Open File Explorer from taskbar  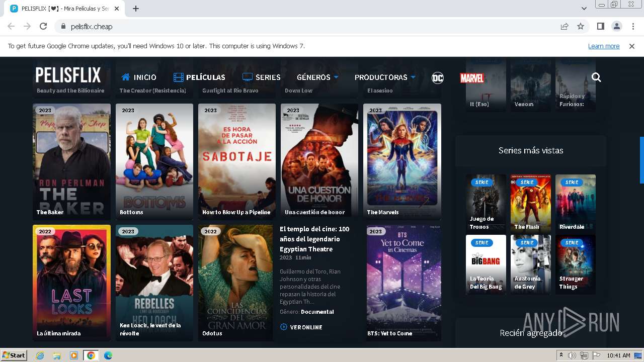tap(57, 355)
